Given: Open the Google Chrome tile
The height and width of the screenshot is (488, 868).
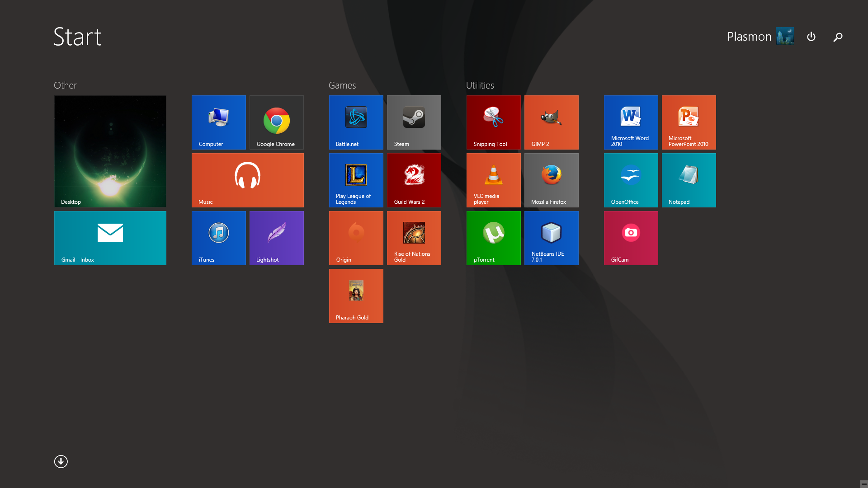Looking at the screenshot, I should point(276,122).
